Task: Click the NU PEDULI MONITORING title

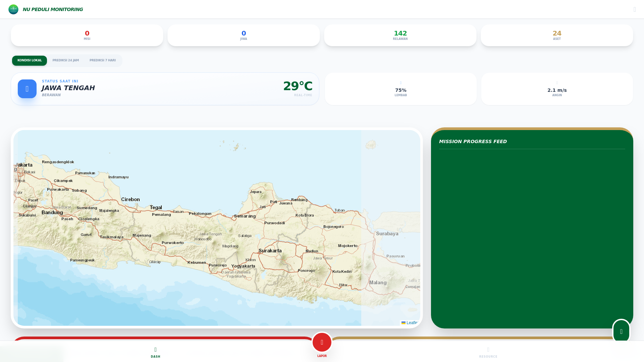Action: tap(53, 9)
